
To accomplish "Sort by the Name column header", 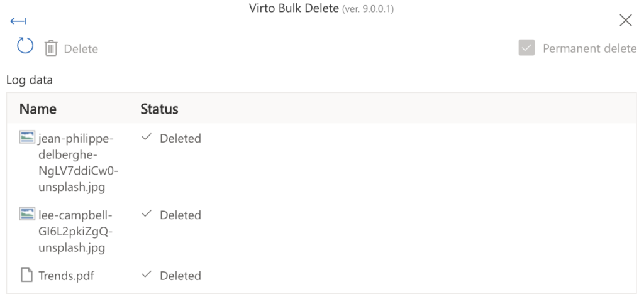I will 38,109.
